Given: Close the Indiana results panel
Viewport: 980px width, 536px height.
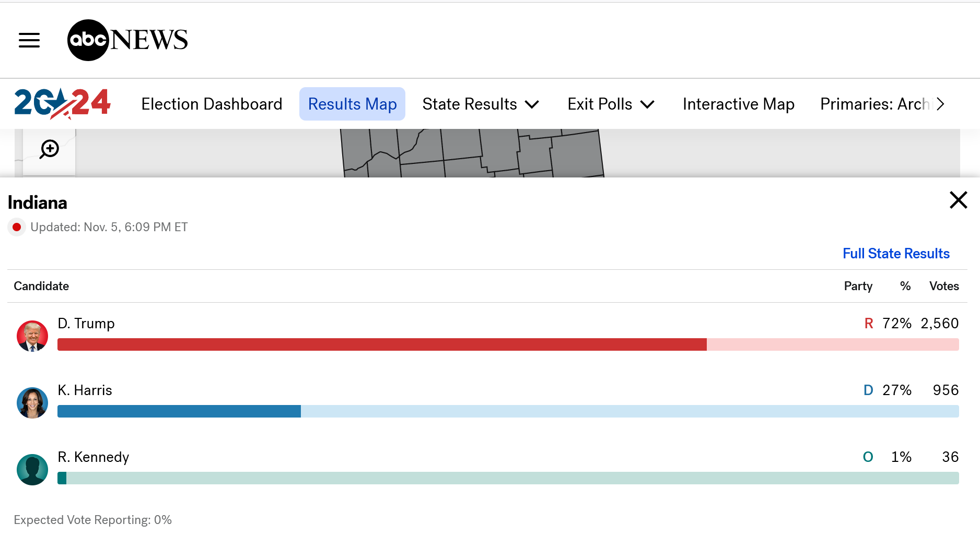Looking at the screenshot, I should [x=958, y=200].
